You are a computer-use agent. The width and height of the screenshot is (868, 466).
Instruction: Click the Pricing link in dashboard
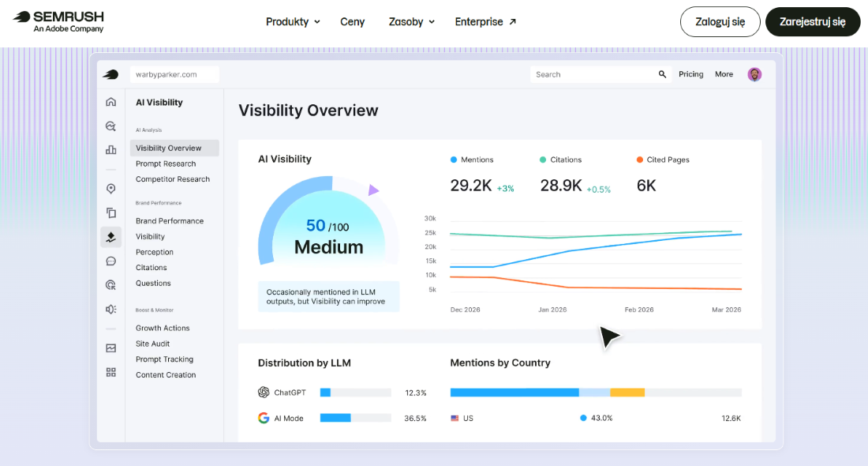[691, 74]
